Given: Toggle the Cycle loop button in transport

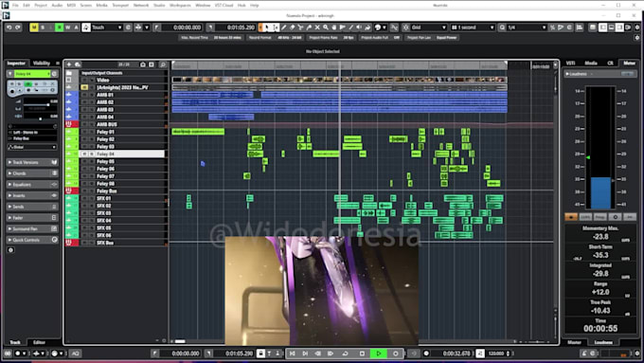Looking at the screenshot, I should 345,354.
